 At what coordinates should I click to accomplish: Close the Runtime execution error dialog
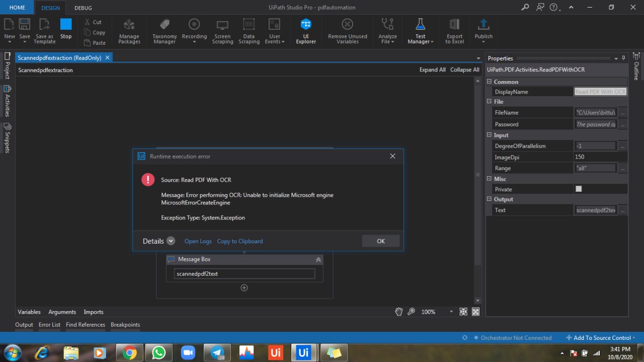pyautogui.click(x=393, y=157)
